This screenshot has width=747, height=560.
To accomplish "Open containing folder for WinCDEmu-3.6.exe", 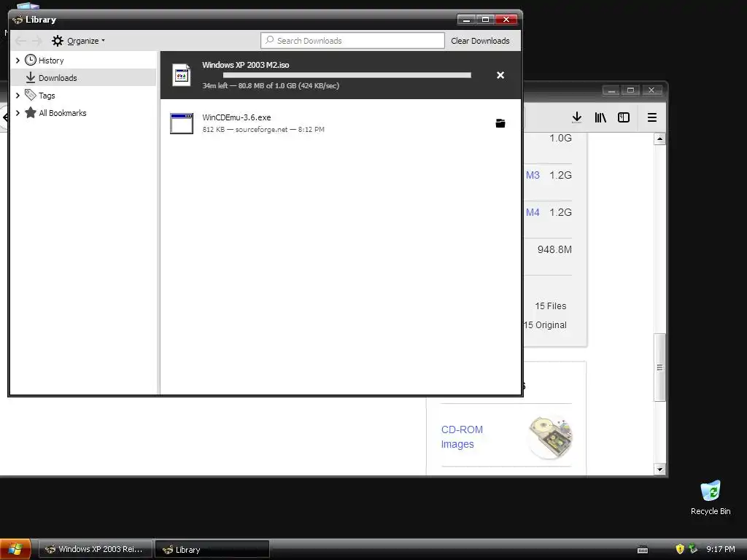I will [x=500, y=123].
